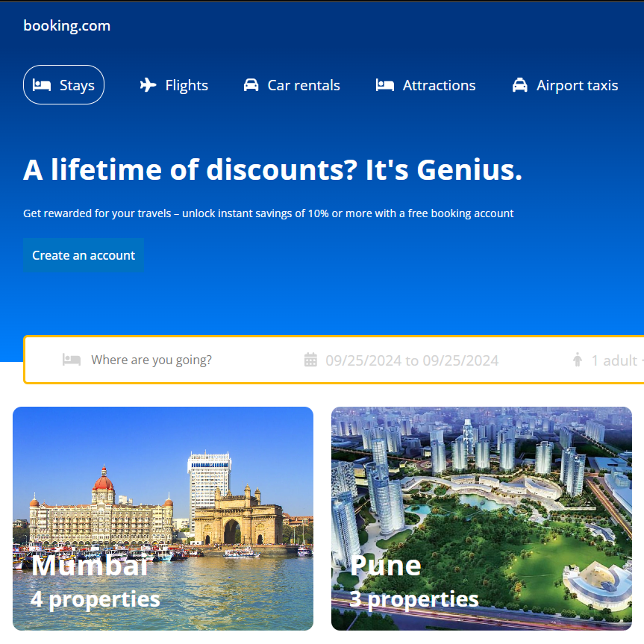Open the Flights tab

coord(174,85)
